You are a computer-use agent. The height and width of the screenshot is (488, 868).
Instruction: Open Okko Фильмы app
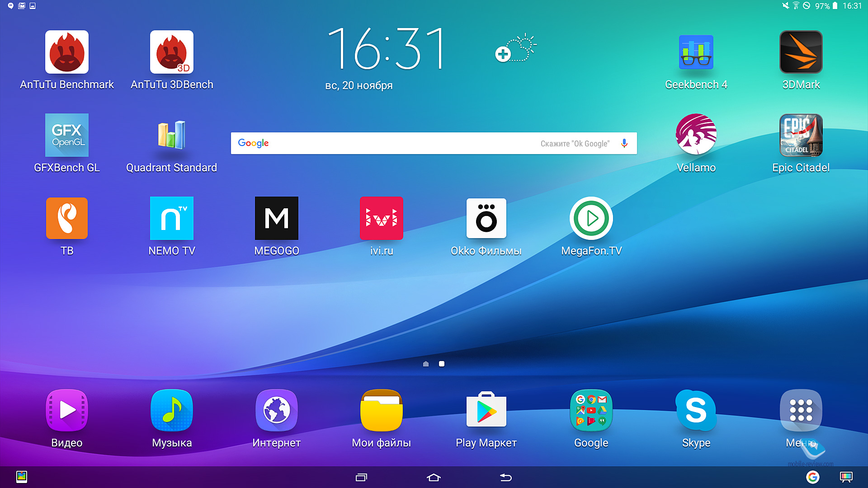coord(486,218)
